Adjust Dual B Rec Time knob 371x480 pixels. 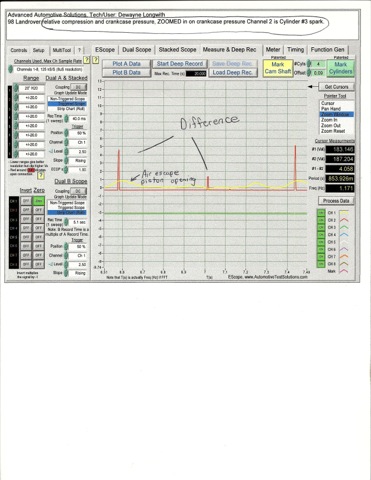pyautogui.click(x=66, y=222)
